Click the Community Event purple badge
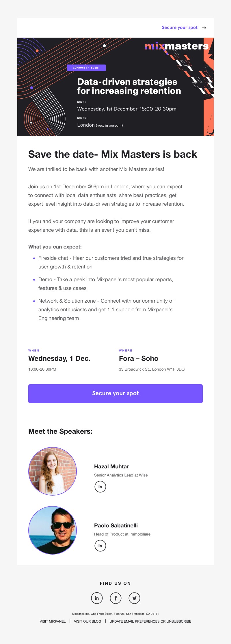 tap(86, 68)
